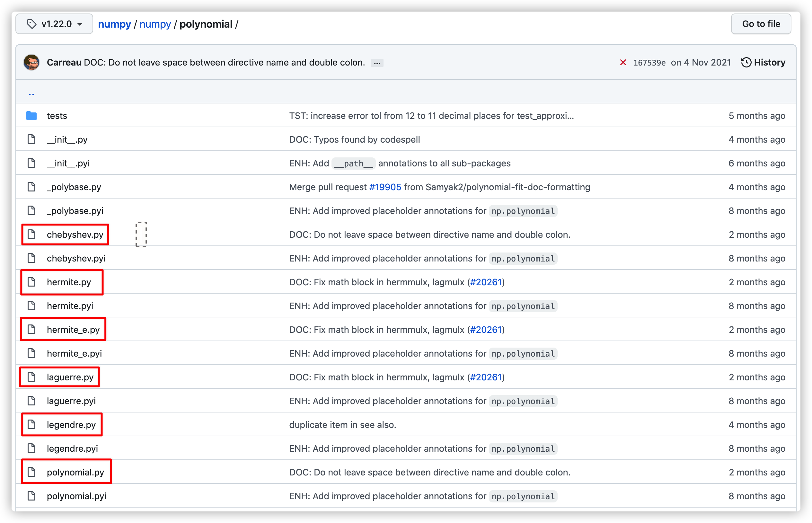Click file icon next to polynomial.py

[x=31, y=472]
